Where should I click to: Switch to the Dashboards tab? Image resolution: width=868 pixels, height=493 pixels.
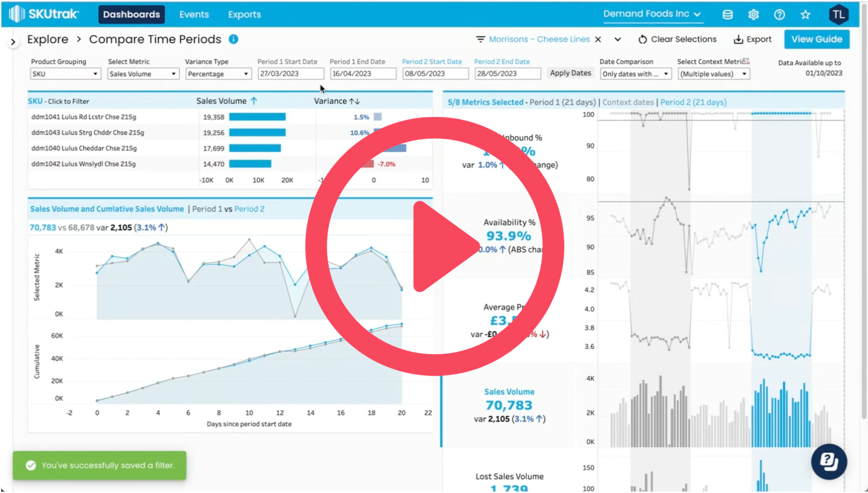(131, 14)
